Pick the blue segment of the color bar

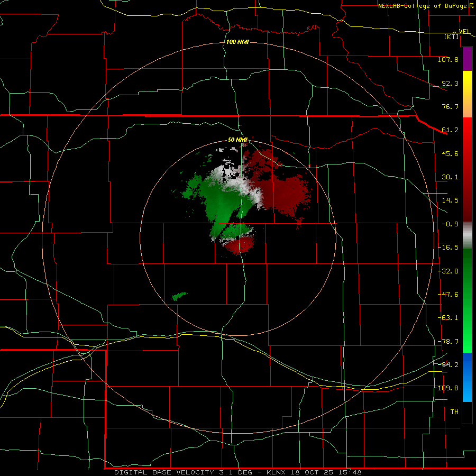click(x=467, y=377)
